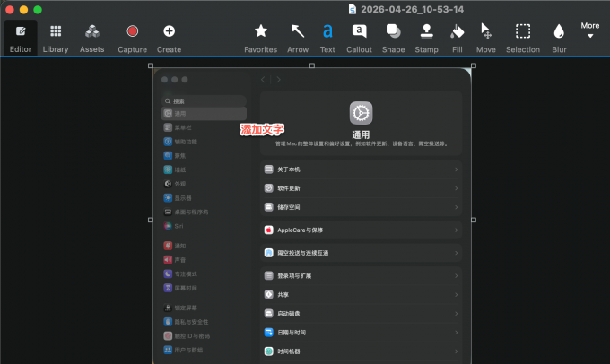Click the 通知 sidebar icon
The height and width of the screenshot is (364, 610).
168,246
